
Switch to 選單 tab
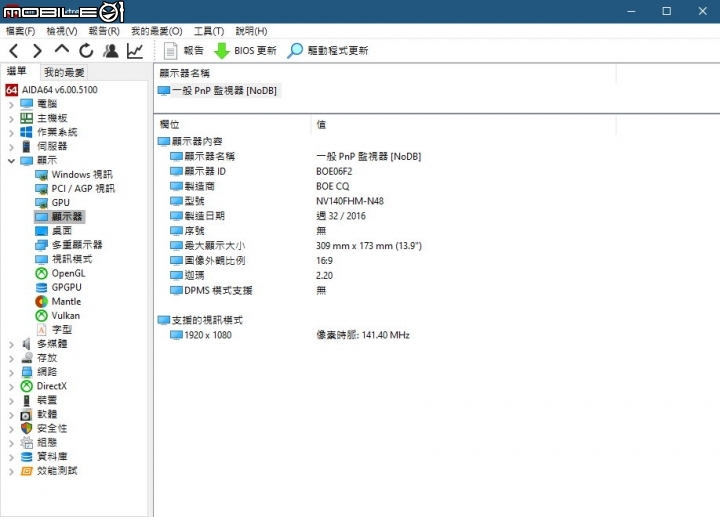(x=17, y=71)
